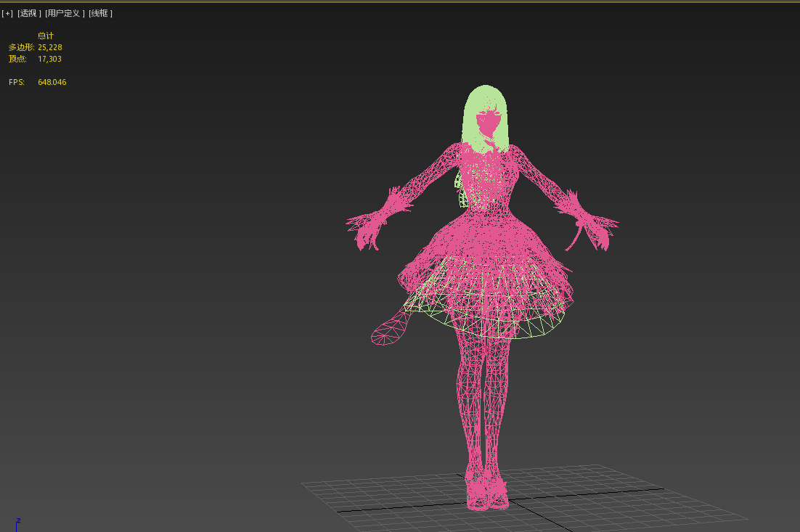Screen dimensions: 800x532
Task: Open the 透视 perspective view label menu
Action: [29, 13]
